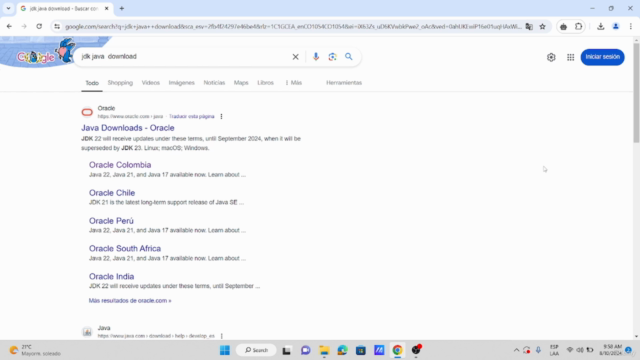Reload the current page
Image resolution: width=640 pixels, height=360 pixels.
point(39,27)
